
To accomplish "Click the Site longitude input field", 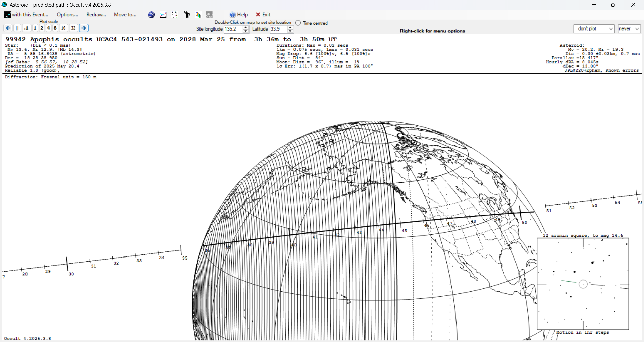I will (233, 29).
